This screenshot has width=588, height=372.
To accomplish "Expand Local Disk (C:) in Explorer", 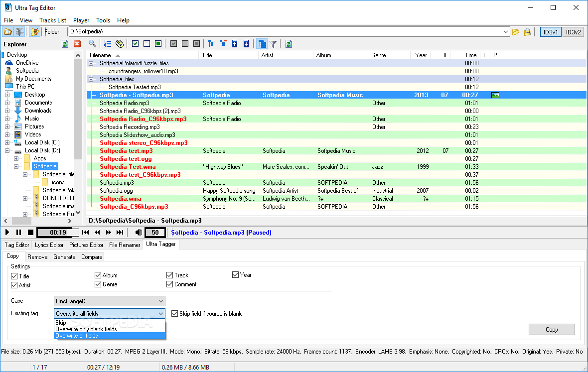I will pos(7,143).
